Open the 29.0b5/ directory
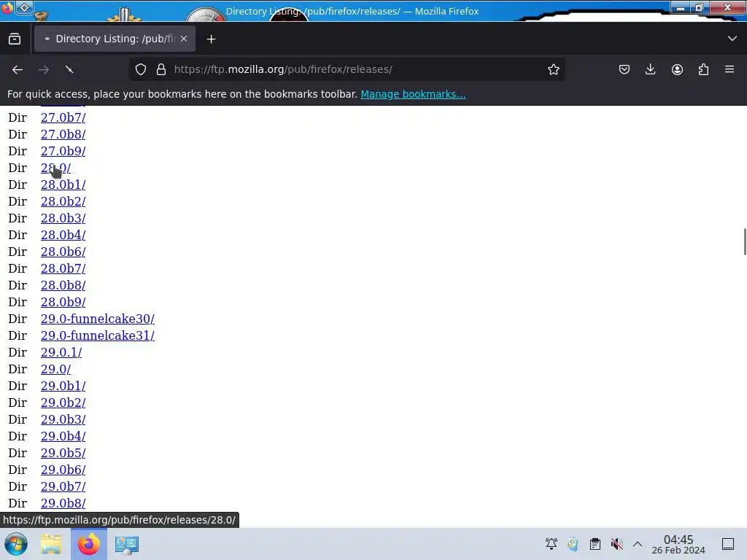Viewport: 747px width, 560px height. point(63,453)
